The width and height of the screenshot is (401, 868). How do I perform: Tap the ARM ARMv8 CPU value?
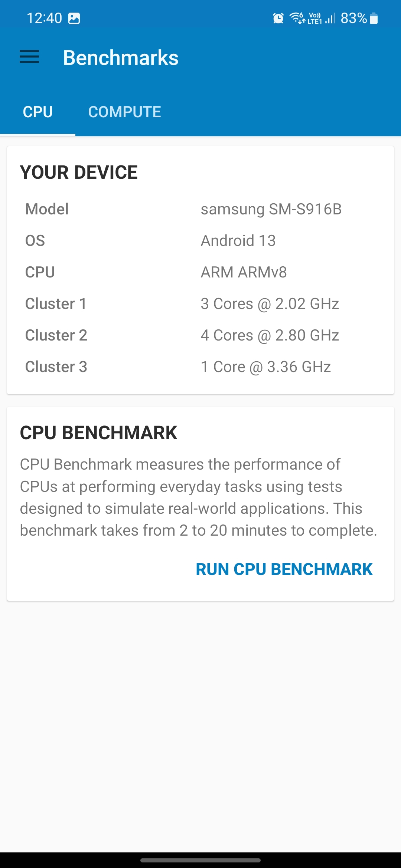coord(244,272)
